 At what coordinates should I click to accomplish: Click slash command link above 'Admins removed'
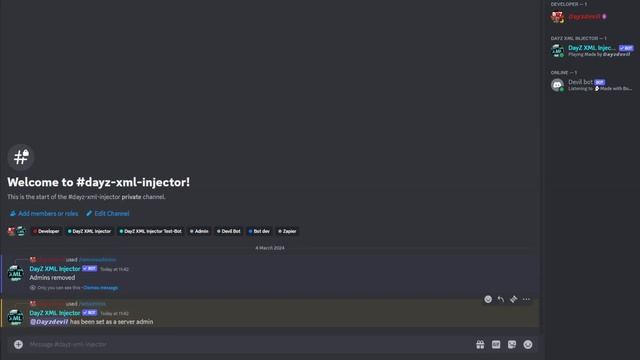tap(98, 260)
